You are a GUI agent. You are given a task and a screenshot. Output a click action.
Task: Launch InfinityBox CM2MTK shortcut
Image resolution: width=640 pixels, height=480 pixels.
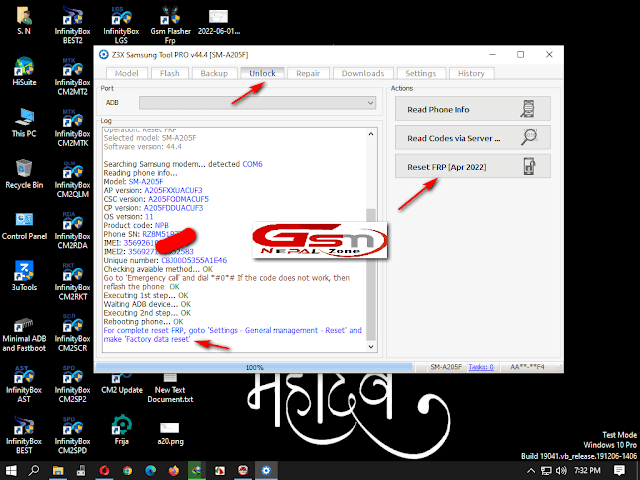click(73, 127)
